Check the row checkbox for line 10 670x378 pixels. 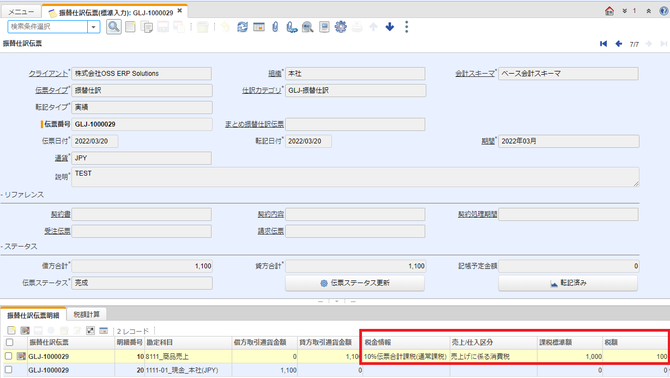[9, 356]
